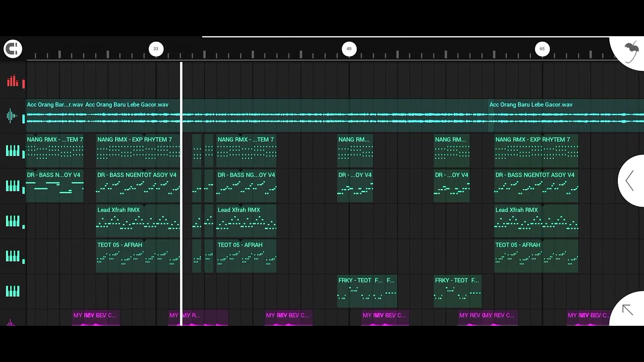
Task: Toggle the magnet snap icon
Action: pos(13,49)
